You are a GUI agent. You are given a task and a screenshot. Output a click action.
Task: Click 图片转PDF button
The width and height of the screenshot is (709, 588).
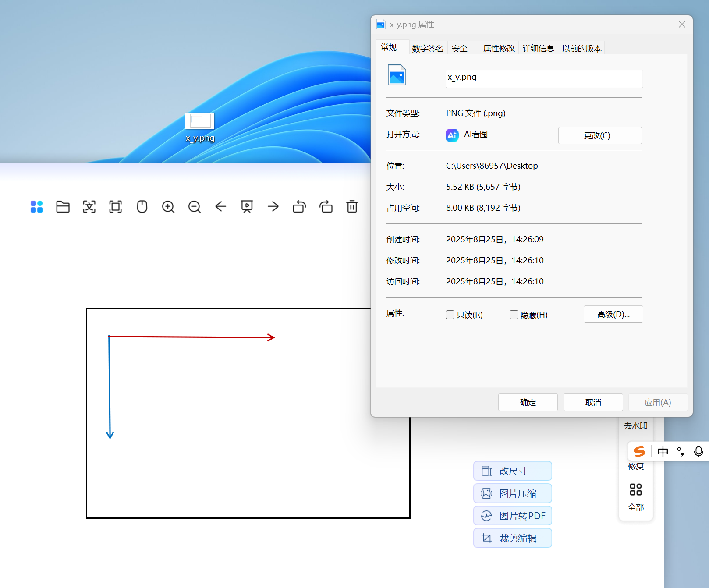[513, 516]
